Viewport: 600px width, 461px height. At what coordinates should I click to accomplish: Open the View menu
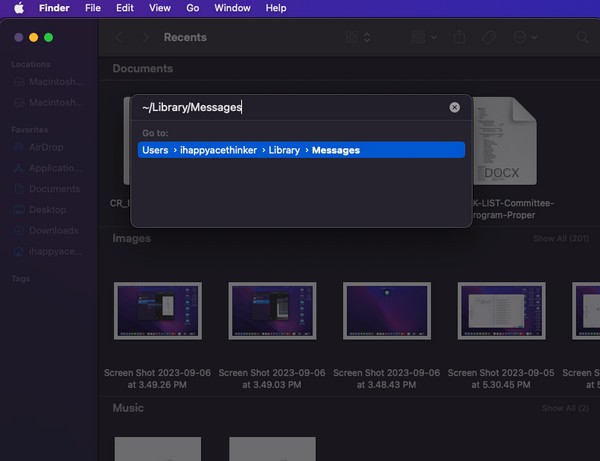pos(160,8)
